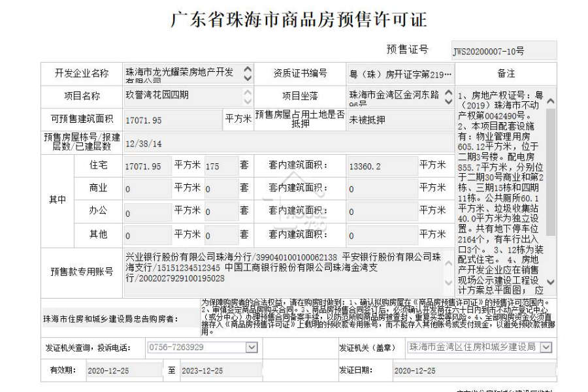This screenshot has height=392, width=588.
Task: Click the 其中 category label
Action: coord(57,199)
